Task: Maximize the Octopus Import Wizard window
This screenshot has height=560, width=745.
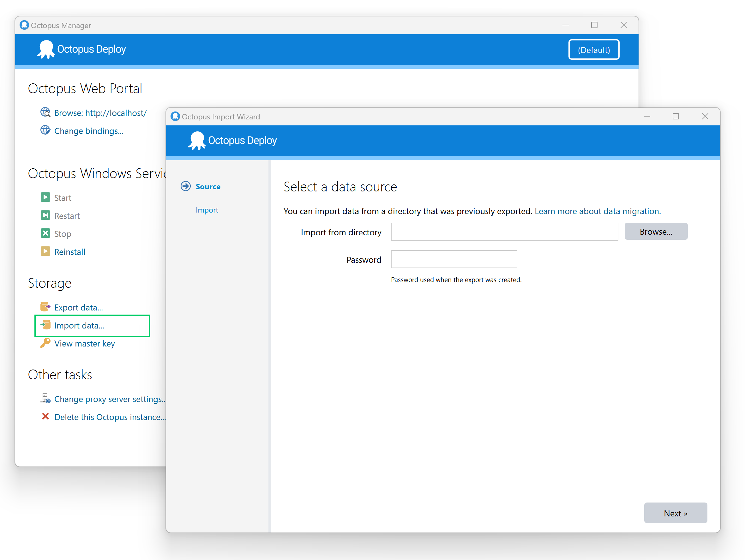Action: pos(676,116)
